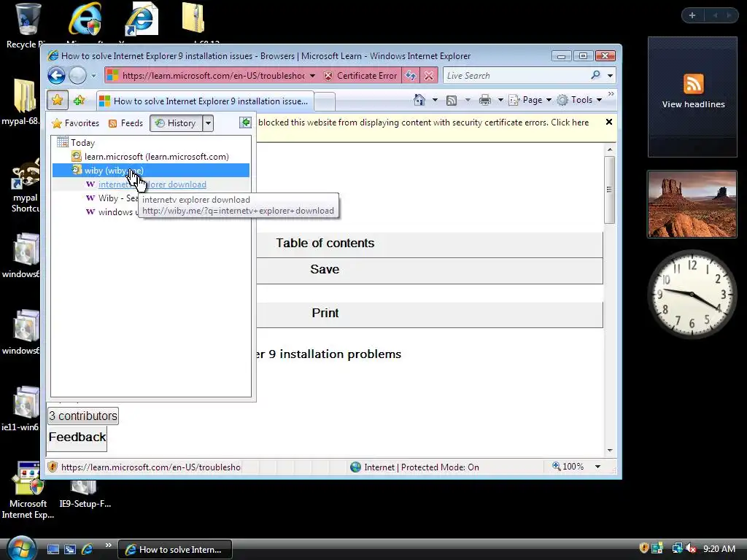Click the 3 contributors button
The image size is (747, 560).
point(83,416)
